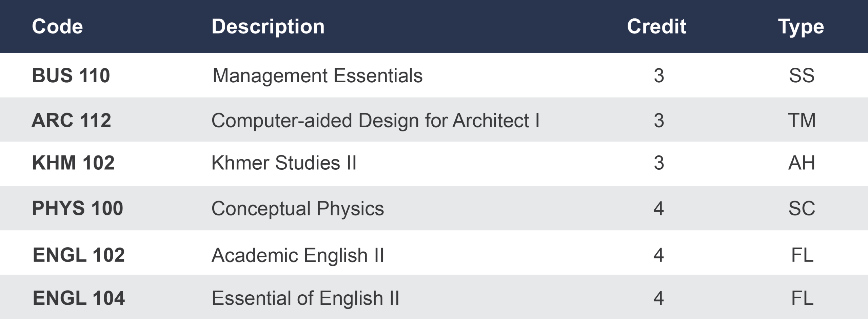Viewport: 868px width, 319px height.
Task: Select the TM type cell
Action: pyautogui.click(x=802, y=120)
